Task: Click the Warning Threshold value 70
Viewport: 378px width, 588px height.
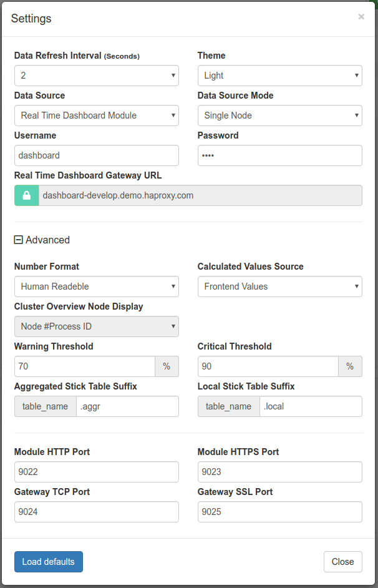Action: coord(84,366)
